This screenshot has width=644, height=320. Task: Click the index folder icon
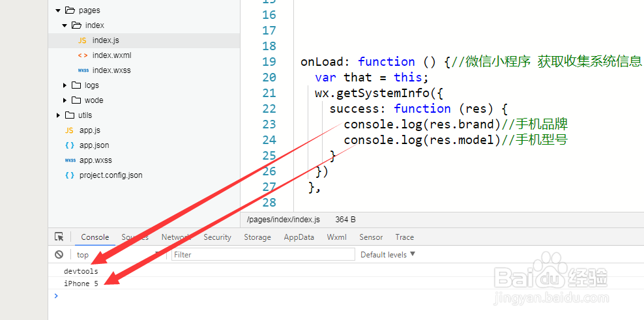click(x=76, y=25)
